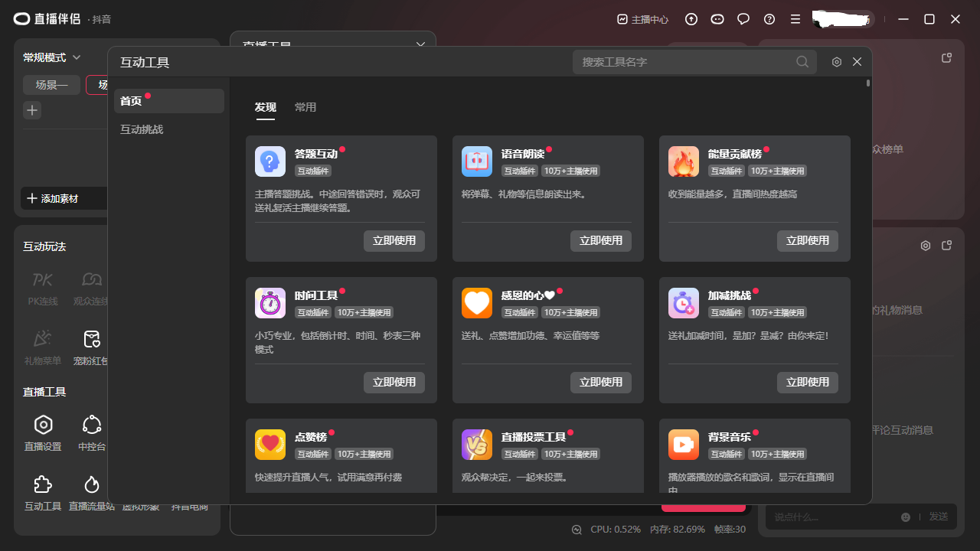Image resolution: width=980 pixels, height=551 pixels.
Task: Open the emoji picker in comment box
Action: [906, 517]
